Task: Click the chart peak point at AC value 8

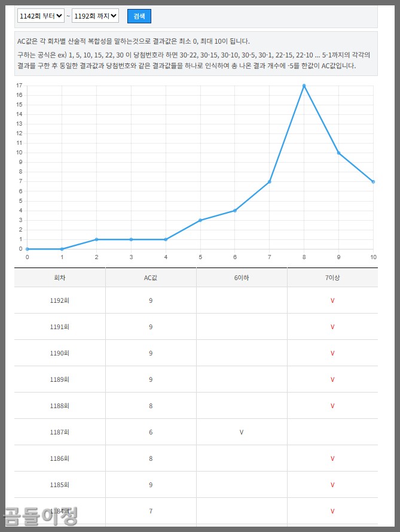Action: [304, 86]
